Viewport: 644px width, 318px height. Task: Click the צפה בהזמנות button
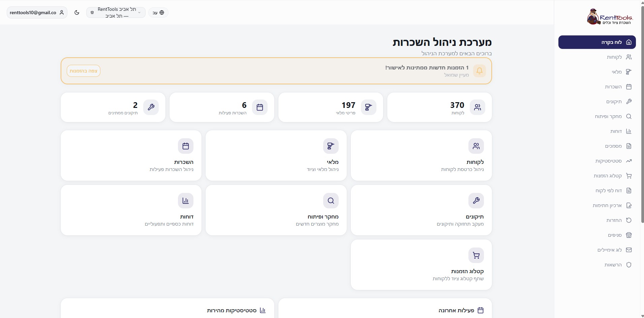(x=83, y=71)
